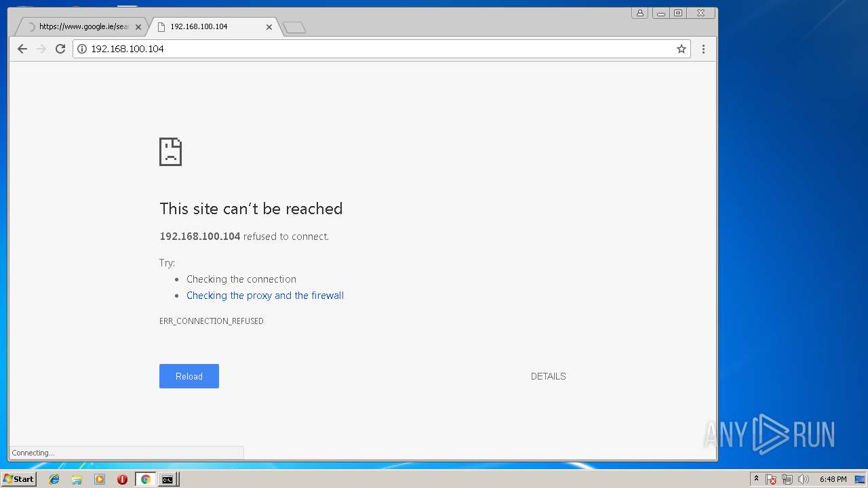Click the 'This site can't be reached' heading
This screenshot has width=868, height=488.
(251, 209)
